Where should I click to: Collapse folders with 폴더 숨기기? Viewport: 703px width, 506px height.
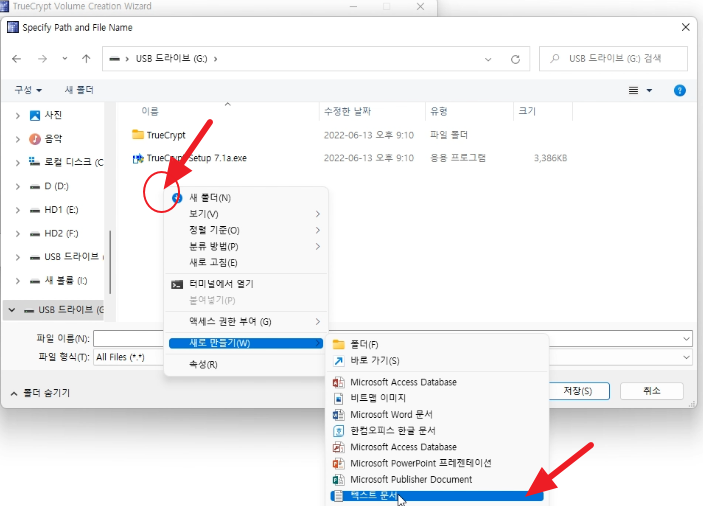(40, 393)
